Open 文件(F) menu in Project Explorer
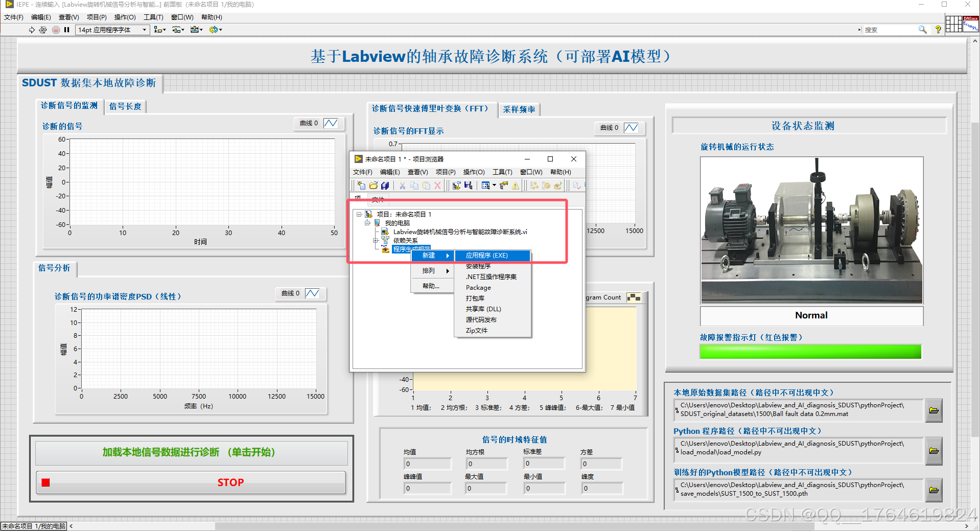Screen dimensions: 980x531 363,172
